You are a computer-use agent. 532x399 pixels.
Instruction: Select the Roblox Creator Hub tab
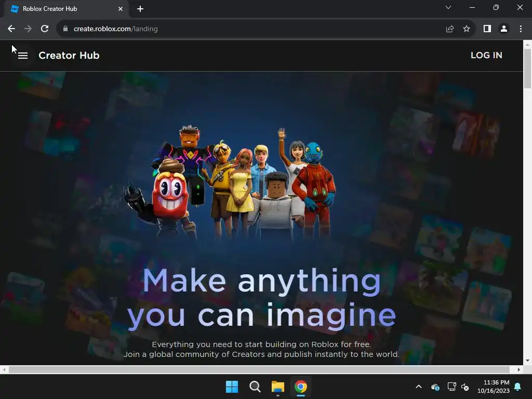point(66,9)
